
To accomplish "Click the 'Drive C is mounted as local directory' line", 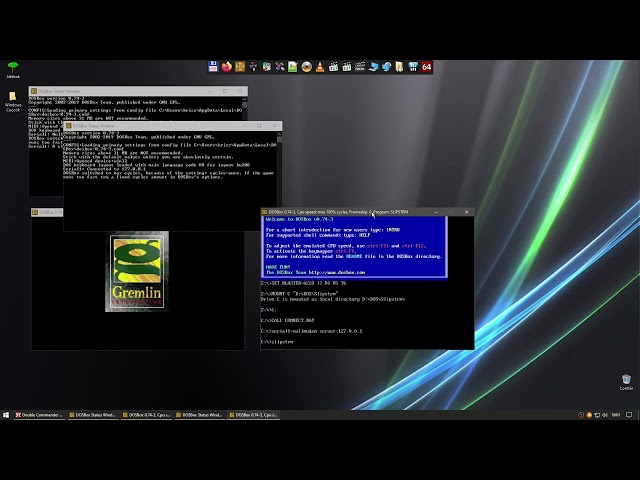I will point(333,299).
